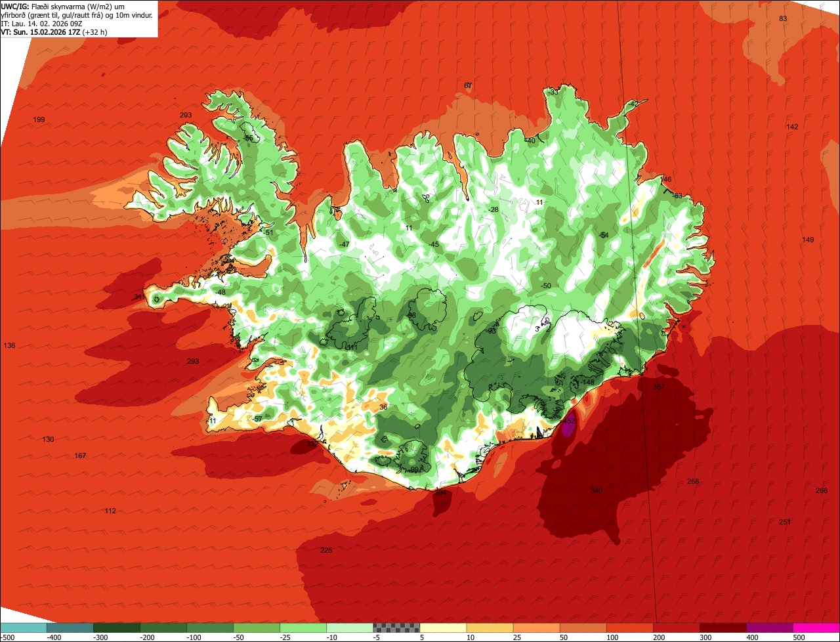Click the map value -54

tap(604, 235)
